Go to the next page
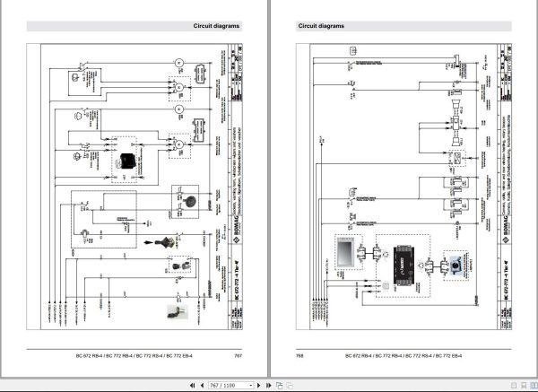Viewport: 538px width, 392px height. [x=259, y=386]
